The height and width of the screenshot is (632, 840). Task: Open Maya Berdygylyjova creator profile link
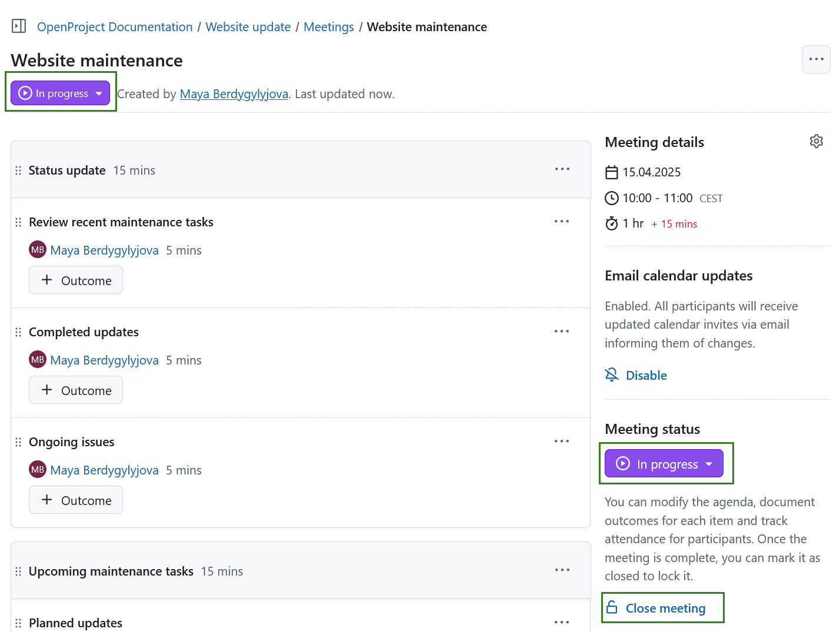click(x=234, y=94)
